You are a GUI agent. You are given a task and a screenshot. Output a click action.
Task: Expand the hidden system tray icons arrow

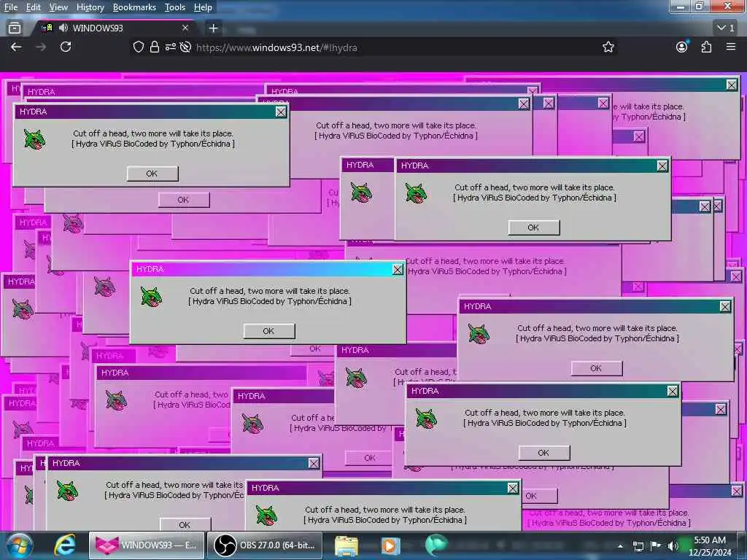[x=620, y=546]
